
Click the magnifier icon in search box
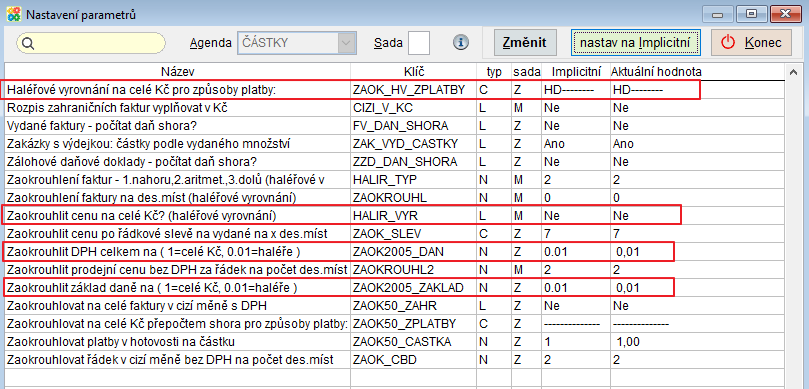point(28,43)
